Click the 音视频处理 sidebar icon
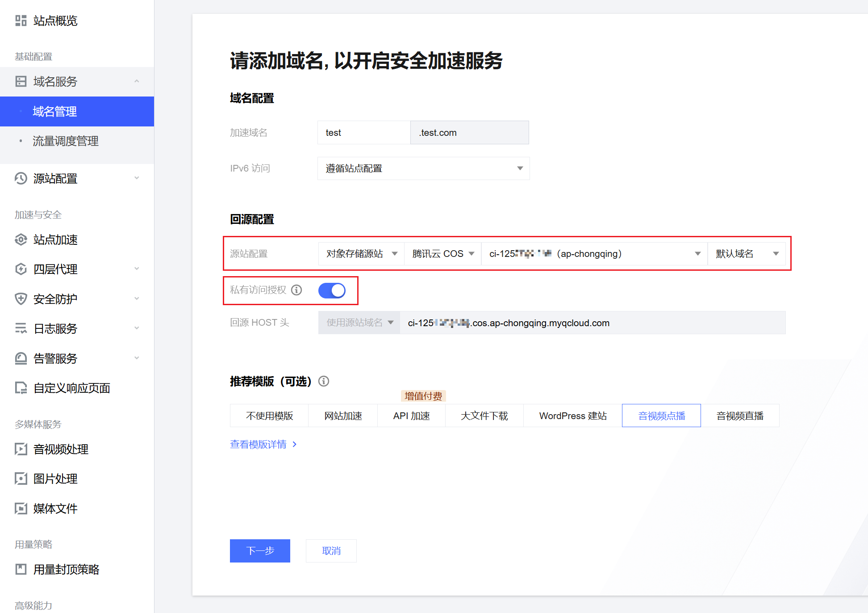 21,449
